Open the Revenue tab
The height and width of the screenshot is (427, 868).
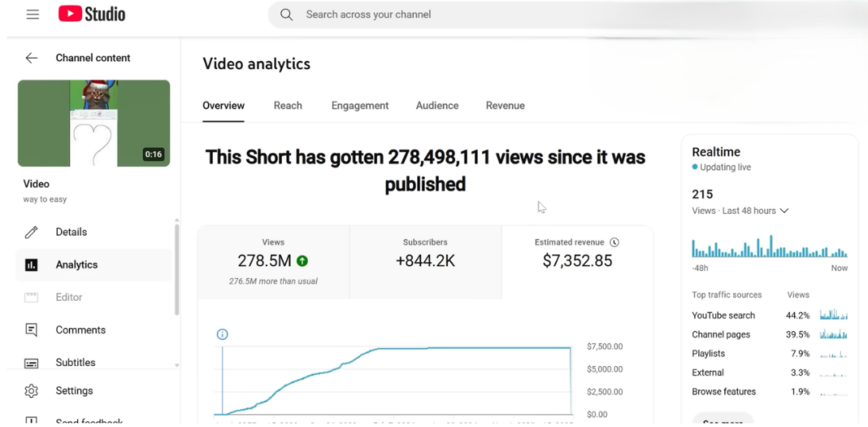[x=505, y=105]
